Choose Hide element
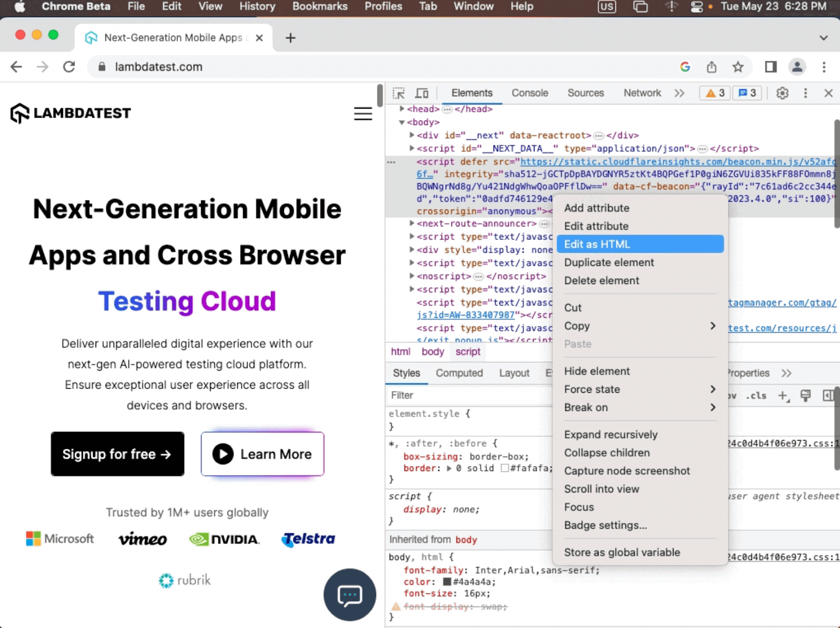Screen dimensions: 840x628 (x=640, y=371)
